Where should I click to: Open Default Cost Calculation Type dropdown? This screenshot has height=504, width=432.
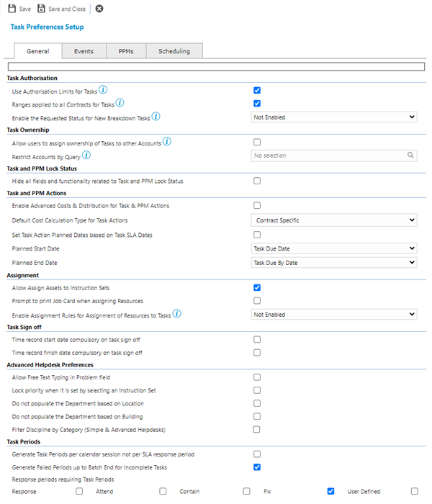(x=334, y=220)
